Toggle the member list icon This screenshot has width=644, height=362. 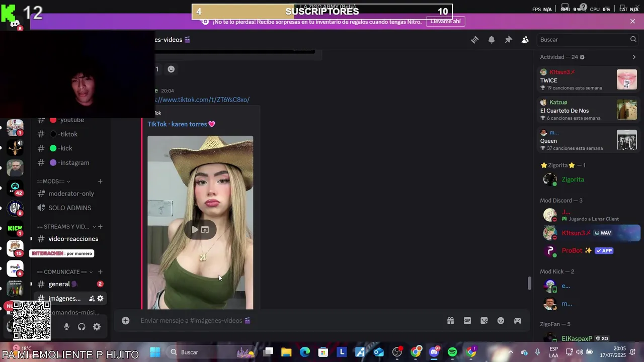[x=525, y=40]
